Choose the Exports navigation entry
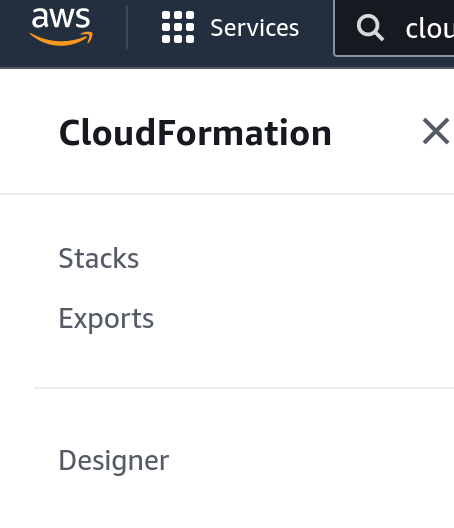454x528 pixels. (106, 319)
